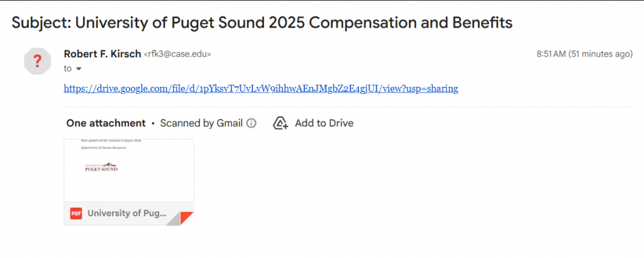Viewport: 644px width, 258px height.
Task: Click the 'One attachment' label
Action: pos(106,123)
